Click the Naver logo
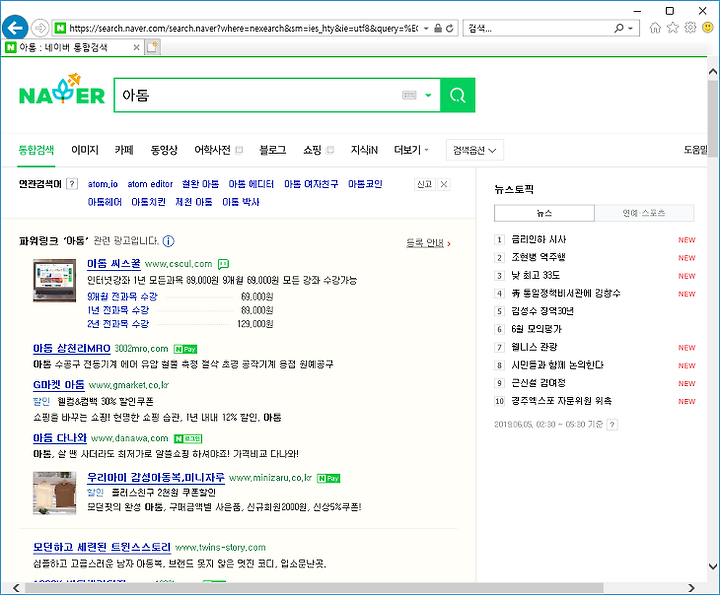This screenshot has height=595, width=720. [x=62, y=90]
